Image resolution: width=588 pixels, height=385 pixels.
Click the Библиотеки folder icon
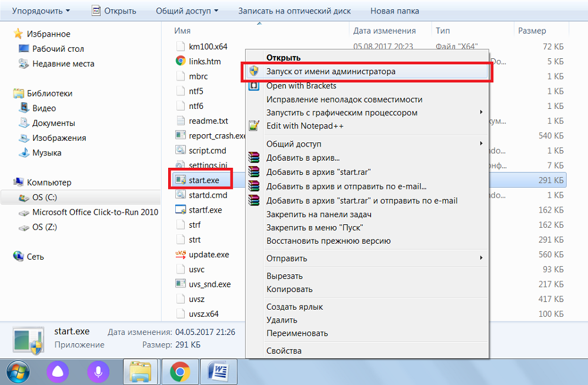pos(18,93)
